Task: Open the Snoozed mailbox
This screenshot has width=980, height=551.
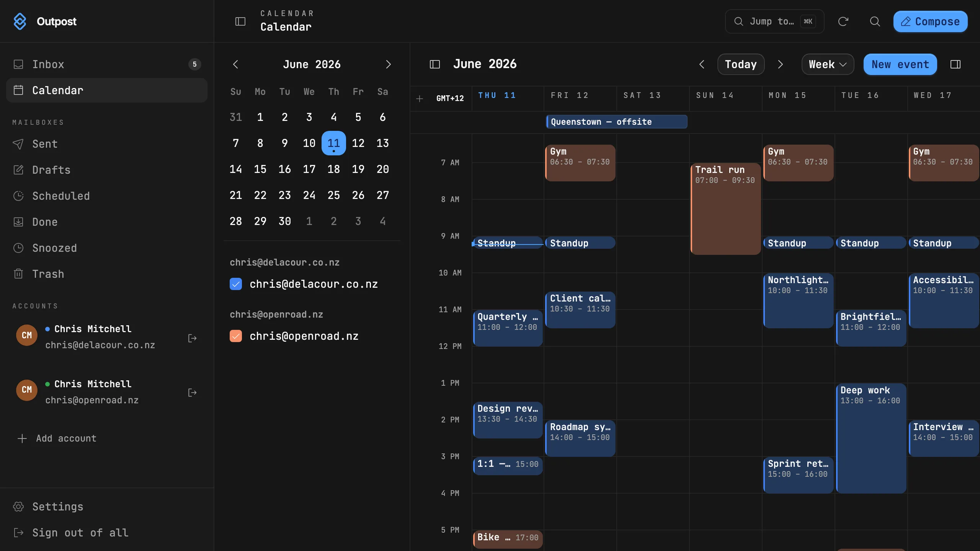Action: [x=107, y=248]
